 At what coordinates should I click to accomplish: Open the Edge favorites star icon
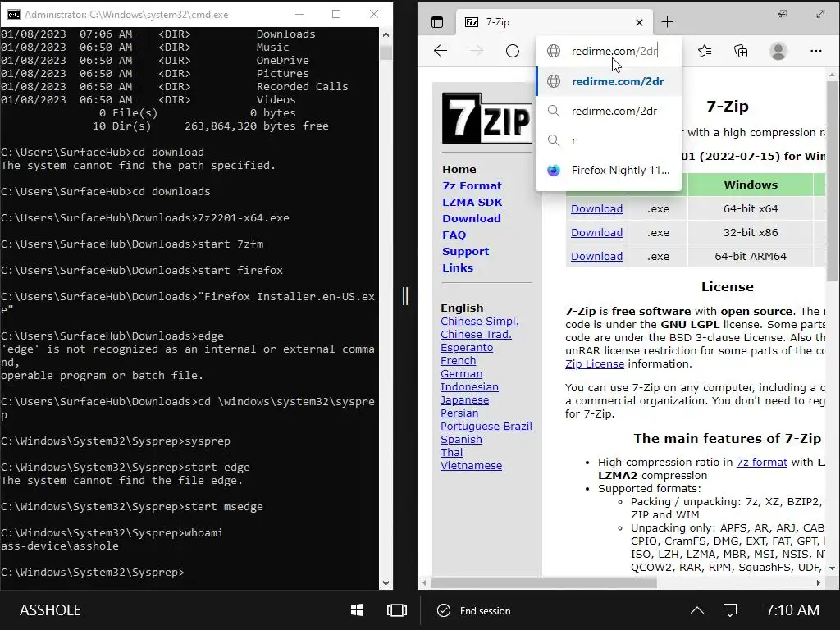click(705, 51)
